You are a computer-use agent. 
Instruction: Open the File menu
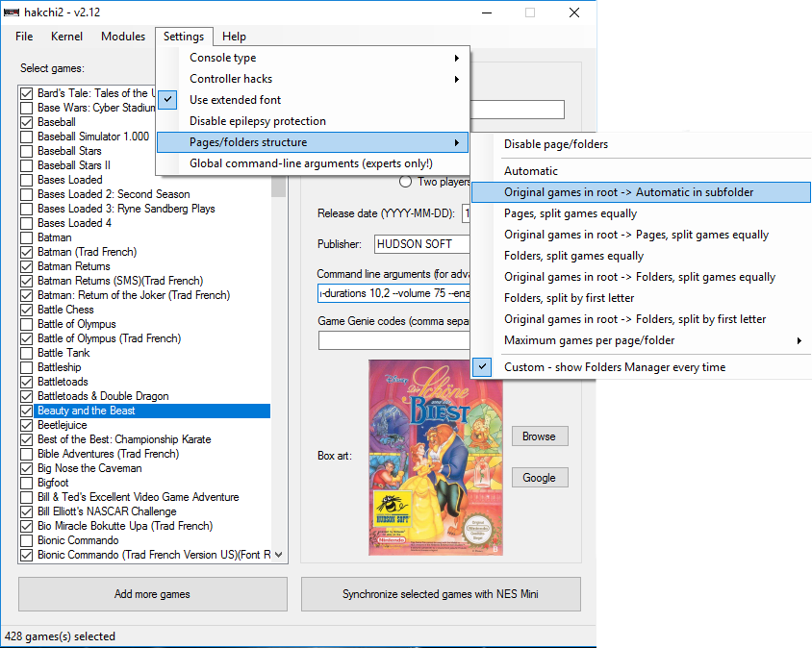click(24, 37)
